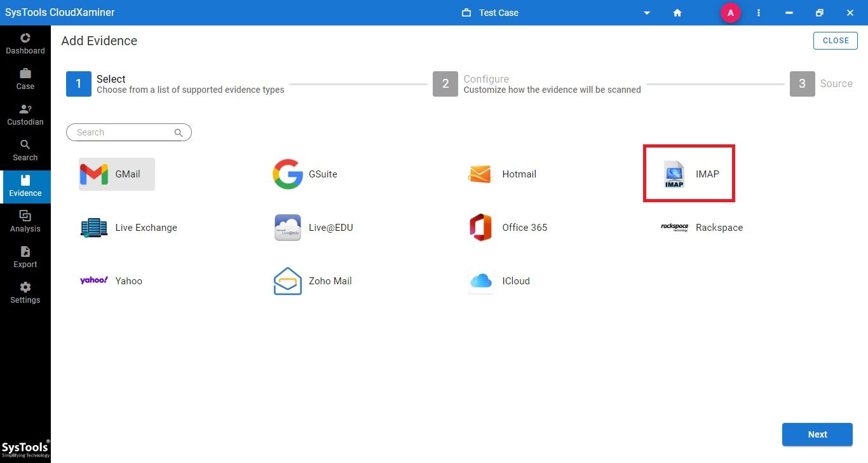Click the Next button
The height and width of the screenshot is (463, 868).
click(817, 434)
